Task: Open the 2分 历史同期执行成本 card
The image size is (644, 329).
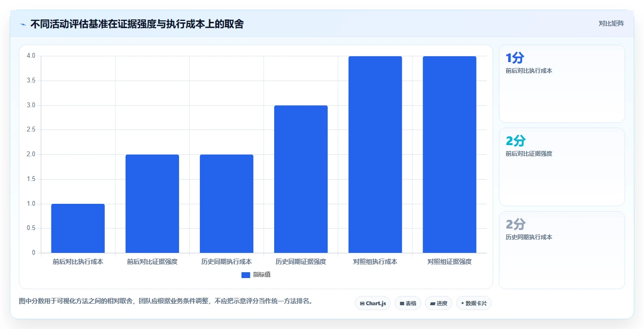Action: click(x=562, y=250)
